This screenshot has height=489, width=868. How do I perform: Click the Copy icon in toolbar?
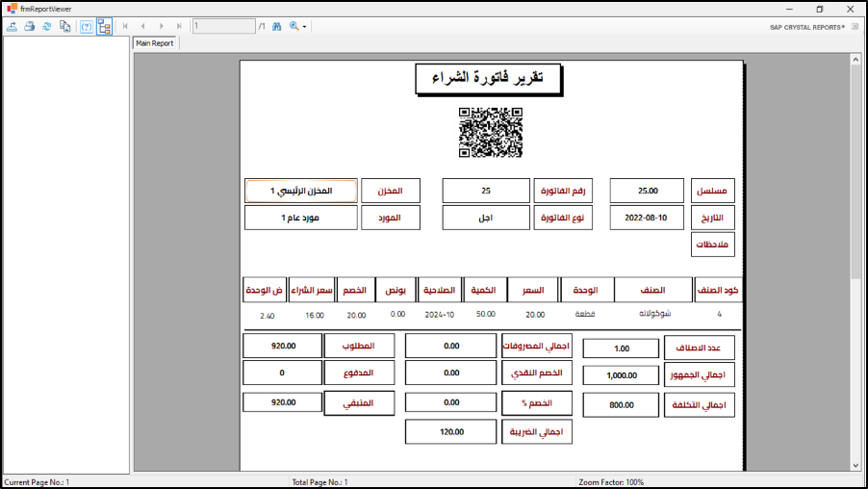64,26
